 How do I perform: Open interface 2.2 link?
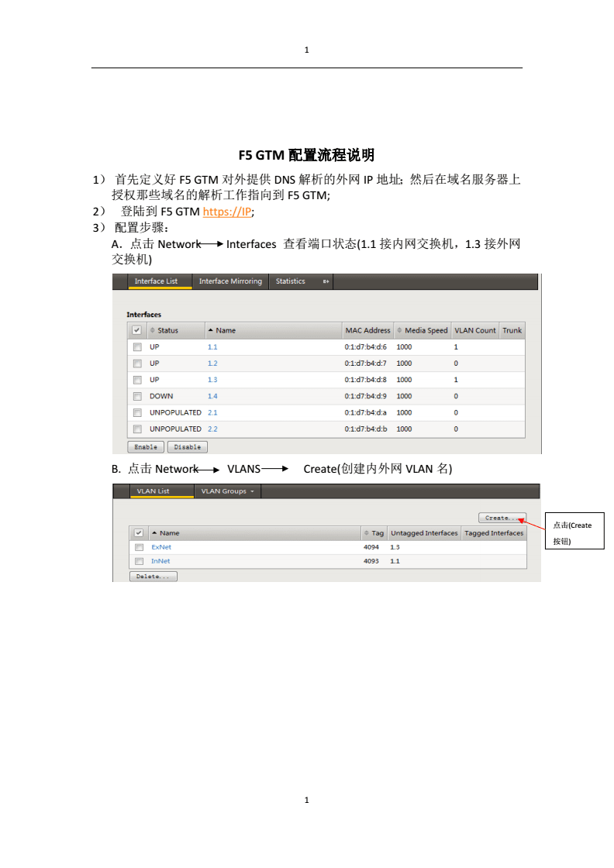212,429
